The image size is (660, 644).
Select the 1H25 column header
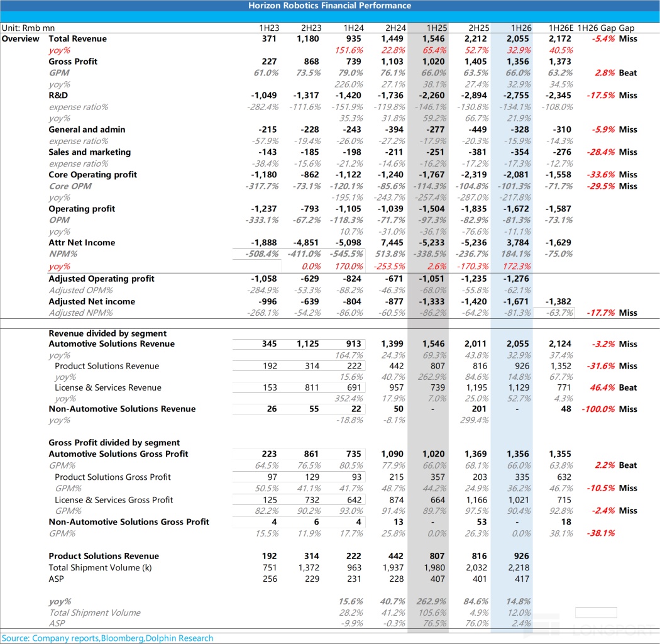click(437, 28)
